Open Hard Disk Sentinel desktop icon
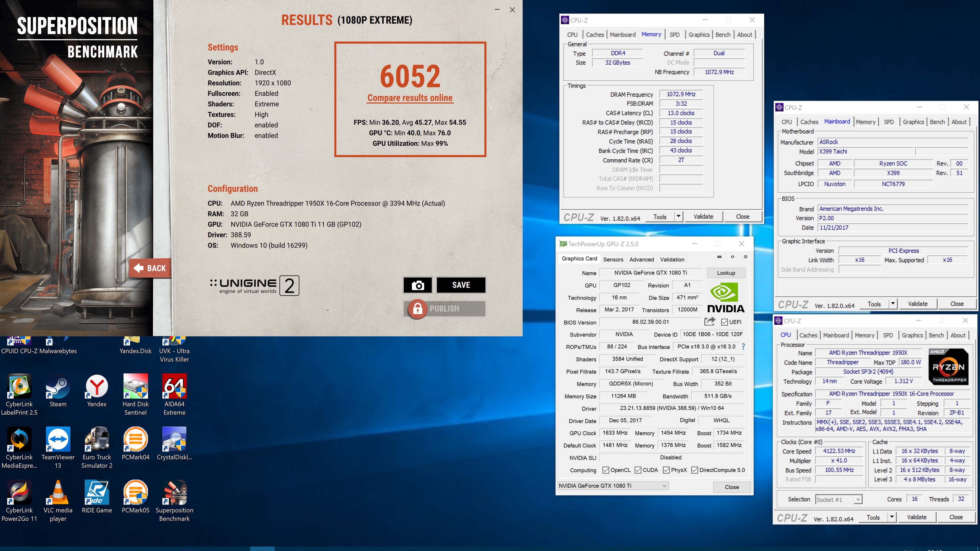This screenshot has height=551, width=980. pyautogui.click(x=136, y=395)
